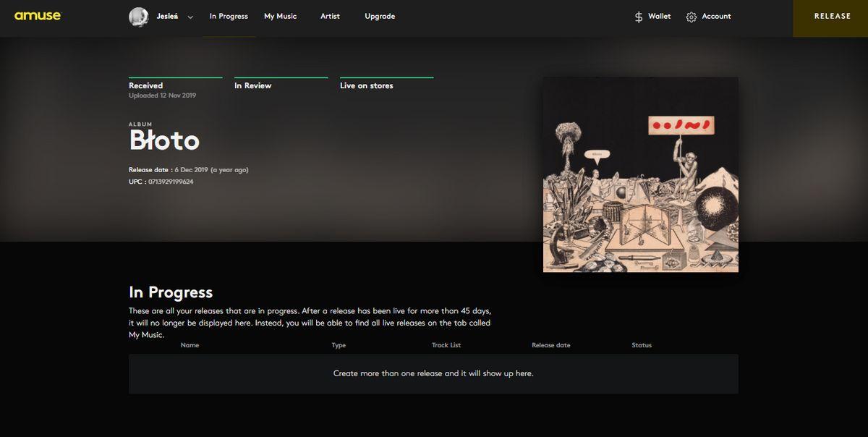
Task: Click the In Progress section heading
Action: [171, 292]
